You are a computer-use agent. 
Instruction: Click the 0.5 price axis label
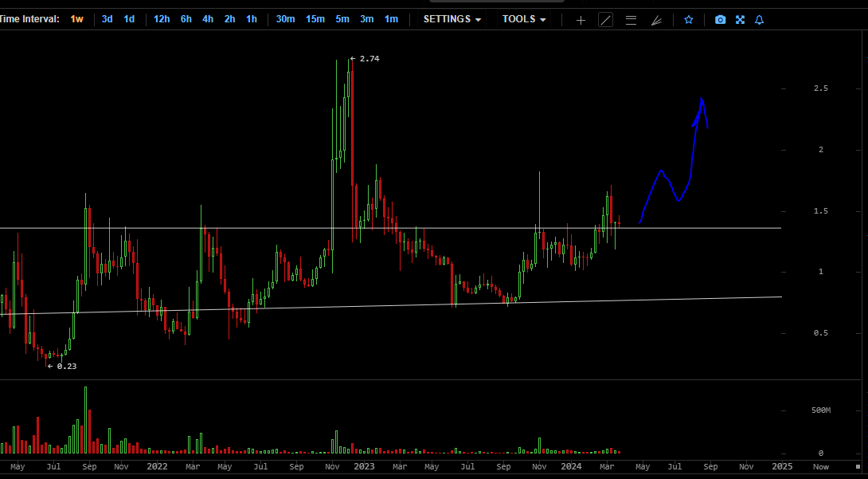(822, 333)
